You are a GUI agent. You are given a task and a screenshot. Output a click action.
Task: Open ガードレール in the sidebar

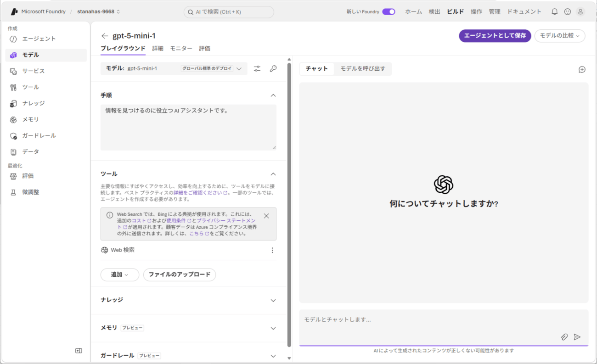46,135
